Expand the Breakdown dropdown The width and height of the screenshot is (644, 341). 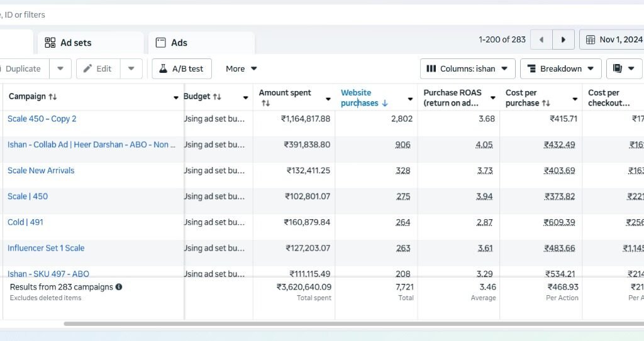coord(560,68)
